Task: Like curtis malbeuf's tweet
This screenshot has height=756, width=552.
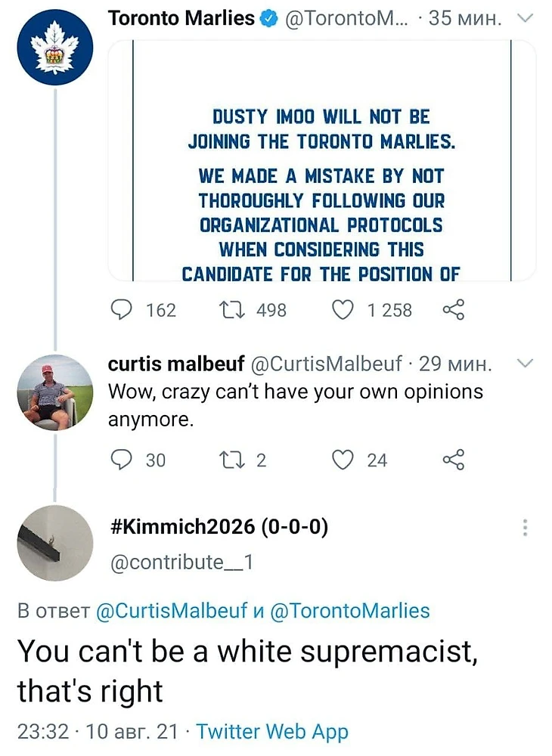Action: 344,460
